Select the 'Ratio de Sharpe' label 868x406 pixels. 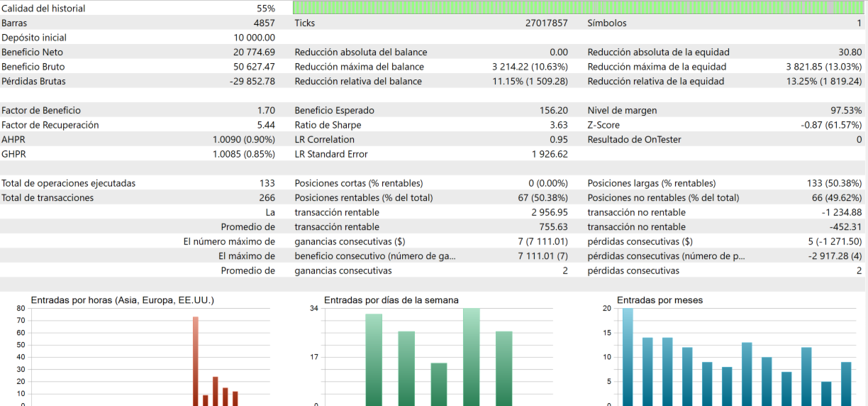tap(328, 125)
